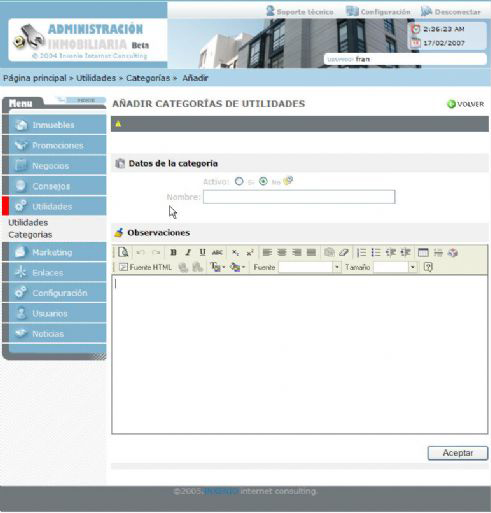Select the Activo 'Sí' radio button
The width and height of the screenshot is (491, 513).
(239, 181)
